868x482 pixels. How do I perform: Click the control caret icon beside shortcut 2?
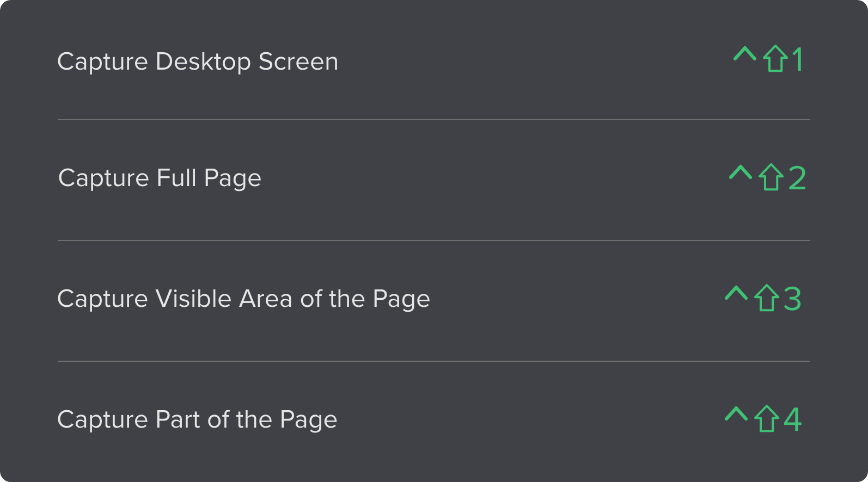point(740,172)
